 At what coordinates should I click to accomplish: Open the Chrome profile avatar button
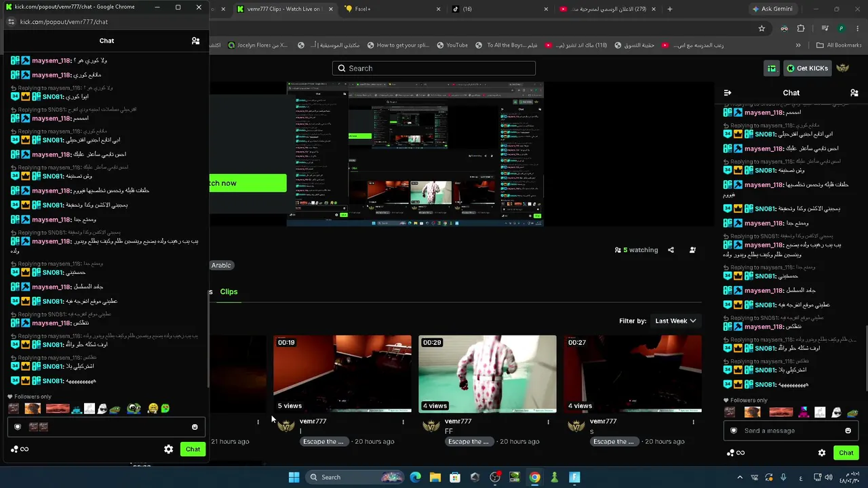(x=842, y=28)
